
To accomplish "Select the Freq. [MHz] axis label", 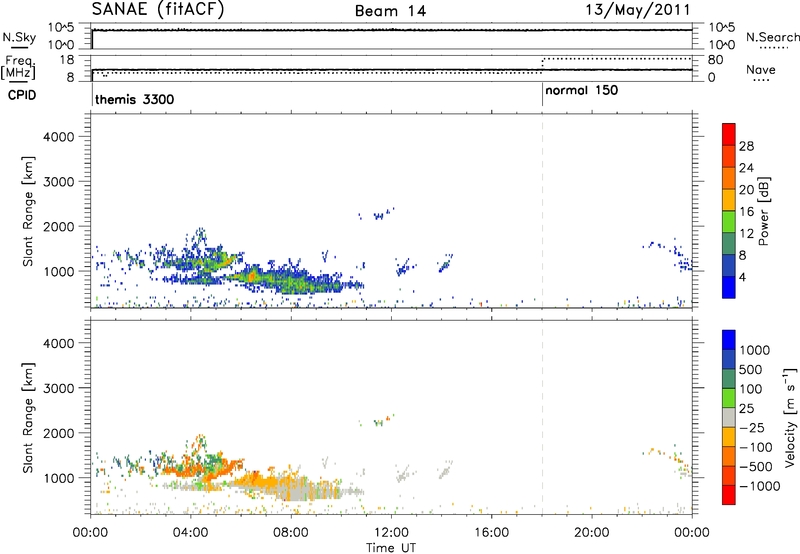I will (18, 67).
